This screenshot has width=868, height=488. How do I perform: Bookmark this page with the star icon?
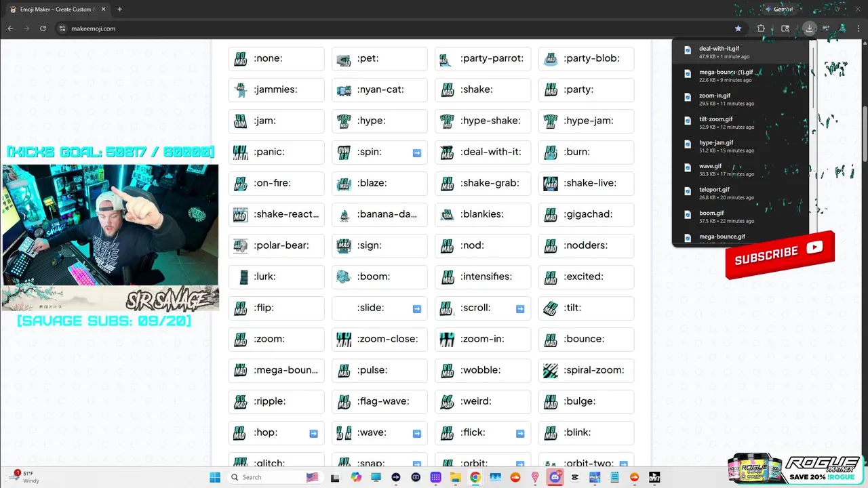738,28
